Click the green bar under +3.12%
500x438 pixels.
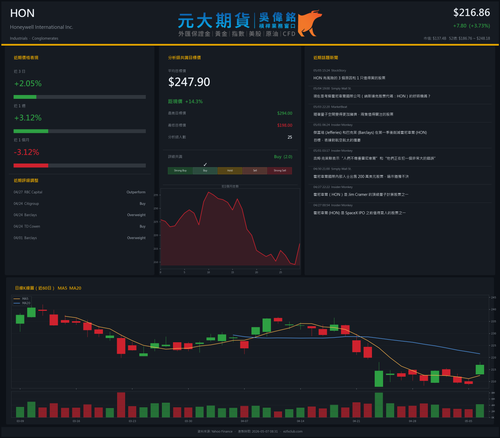(x=31, y=131)
